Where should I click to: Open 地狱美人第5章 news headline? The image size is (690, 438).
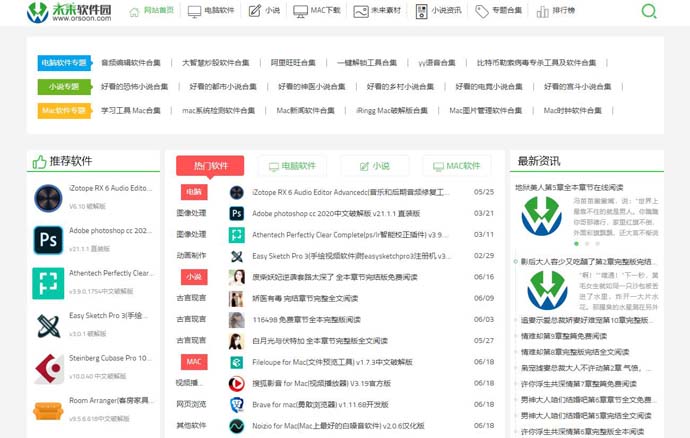(x=569, y=188)
